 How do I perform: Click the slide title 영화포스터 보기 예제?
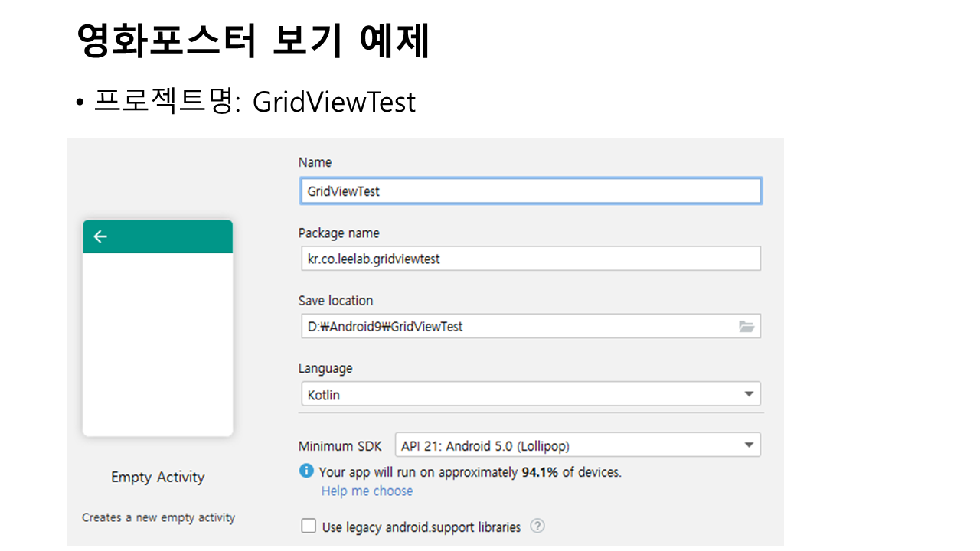point(253,41)
